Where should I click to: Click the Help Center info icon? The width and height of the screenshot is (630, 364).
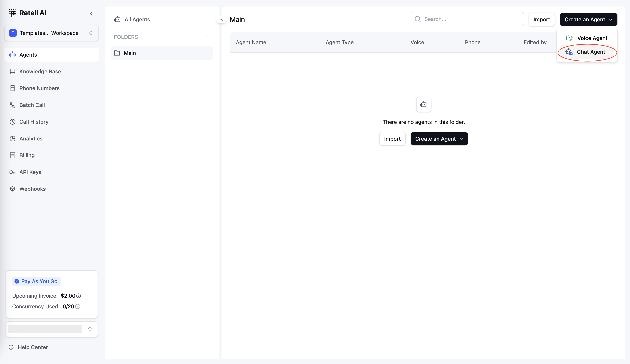[x=11, y=347]
